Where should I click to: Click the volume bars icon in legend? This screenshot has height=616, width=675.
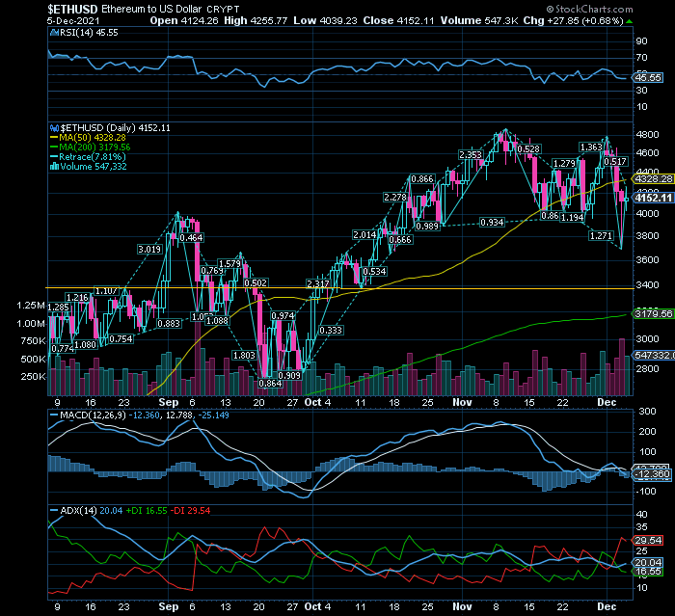point(55,167)
